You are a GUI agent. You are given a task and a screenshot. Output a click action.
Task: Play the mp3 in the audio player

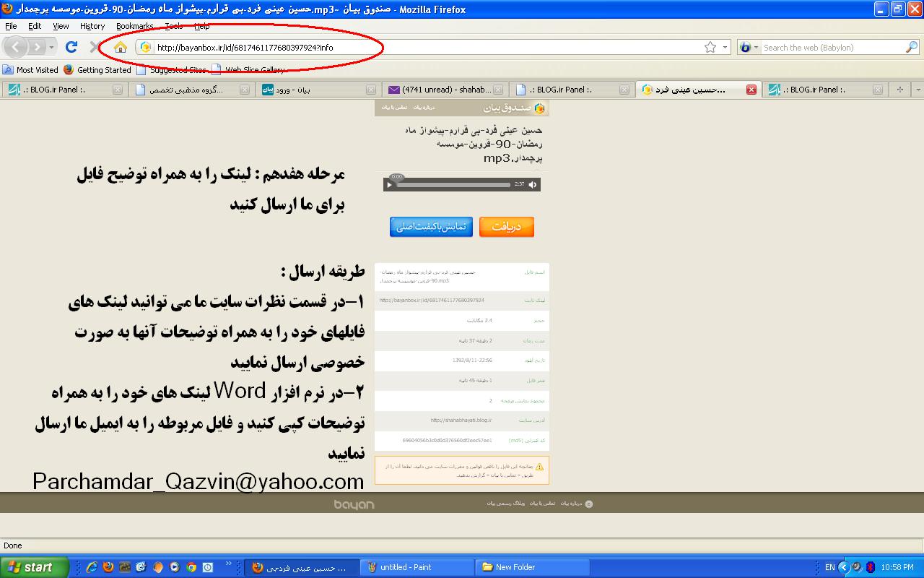point(389,184)
